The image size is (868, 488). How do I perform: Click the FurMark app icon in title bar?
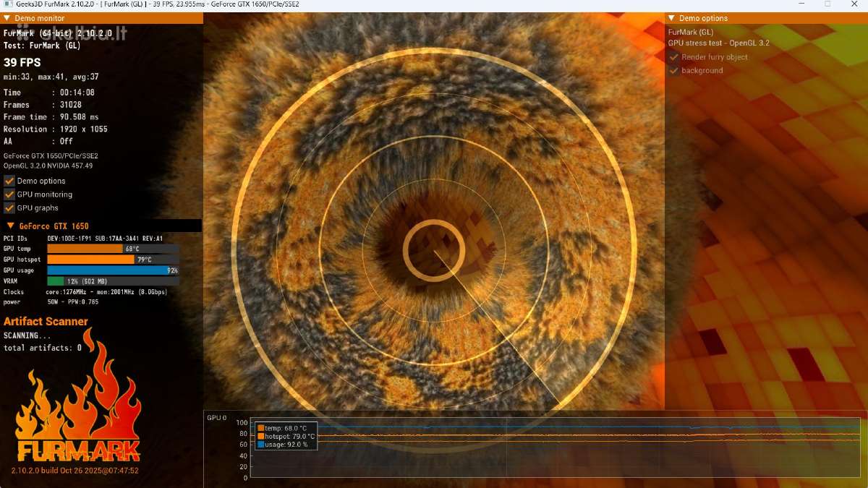[7, 4]
